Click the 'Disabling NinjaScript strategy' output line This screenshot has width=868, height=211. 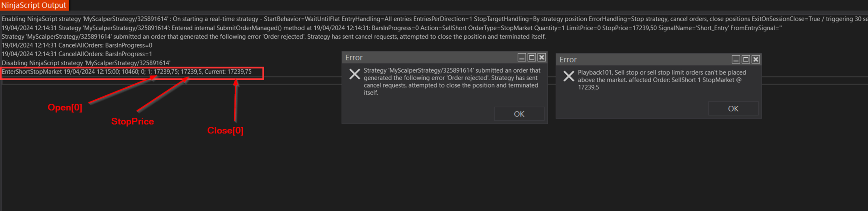point(86,63)
